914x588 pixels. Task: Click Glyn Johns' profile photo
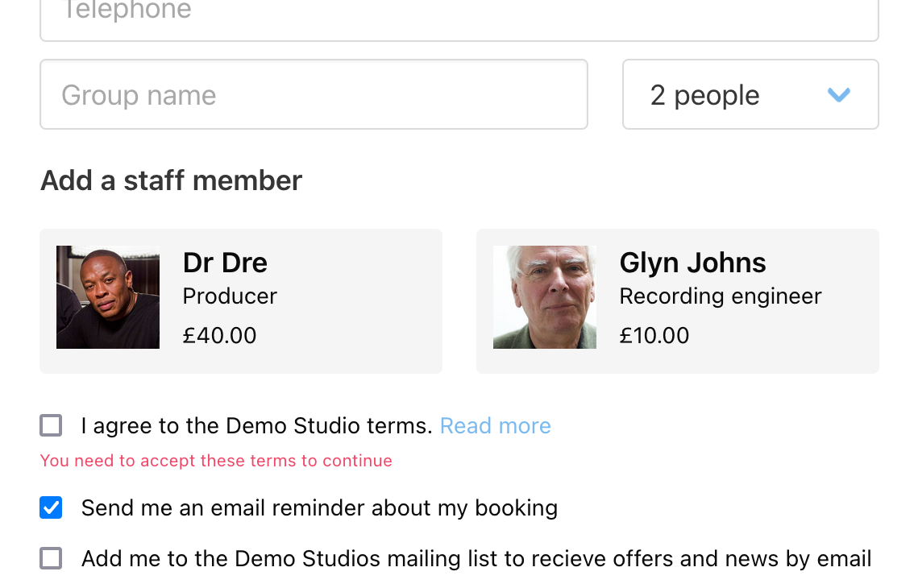coord(544,297)
